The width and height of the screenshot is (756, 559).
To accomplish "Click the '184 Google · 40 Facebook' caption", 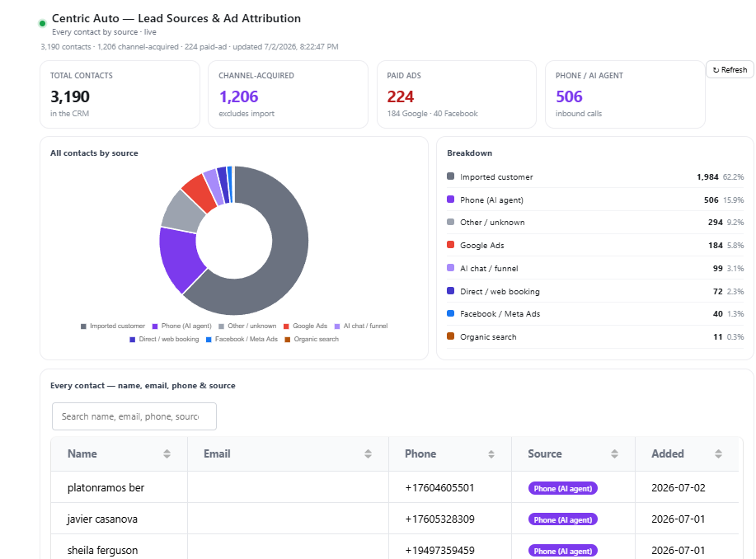I will 433,114.
